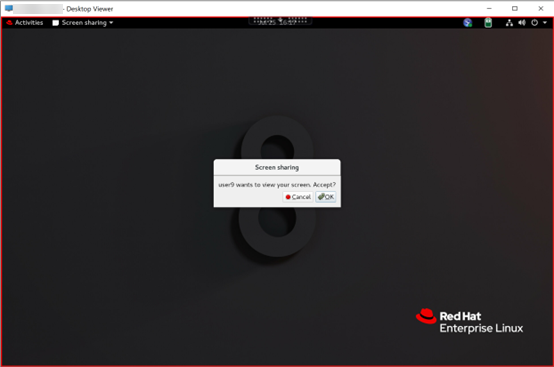Click the Desktop Viewer monitor icon
554x367 pixels.
click(9, 8)
